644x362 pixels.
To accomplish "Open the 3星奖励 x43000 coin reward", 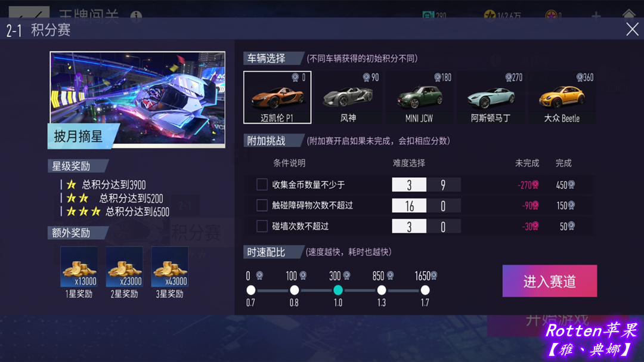I will [169, 267].
